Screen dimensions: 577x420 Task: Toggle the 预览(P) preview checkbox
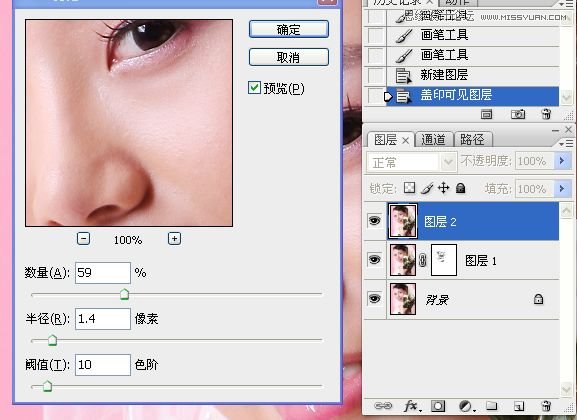[254, 88]
